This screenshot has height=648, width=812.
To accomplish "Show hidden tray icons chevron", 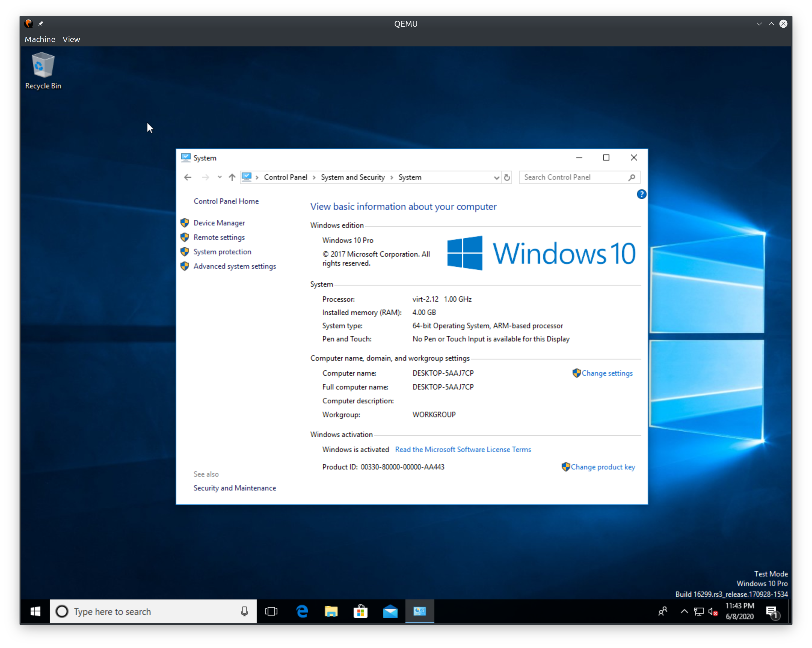I will click(x=684, y=612).
